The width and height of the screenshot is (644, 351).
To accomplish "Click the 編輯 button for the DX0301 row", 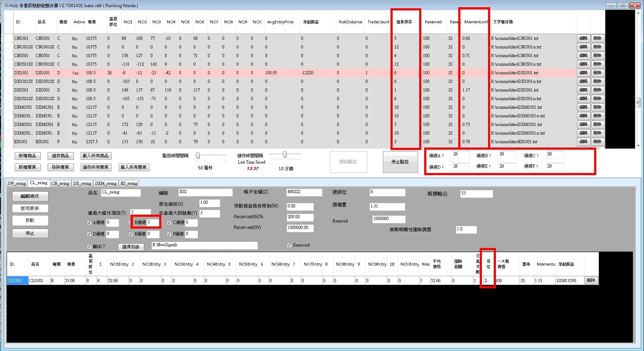I will coord(583,73).
